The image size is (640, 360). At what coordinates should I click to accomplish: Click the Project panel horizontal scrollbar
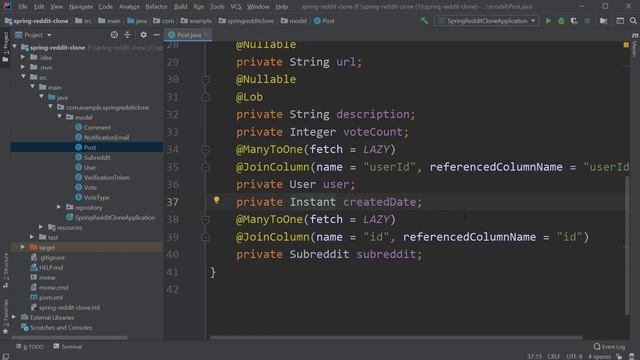69,338
